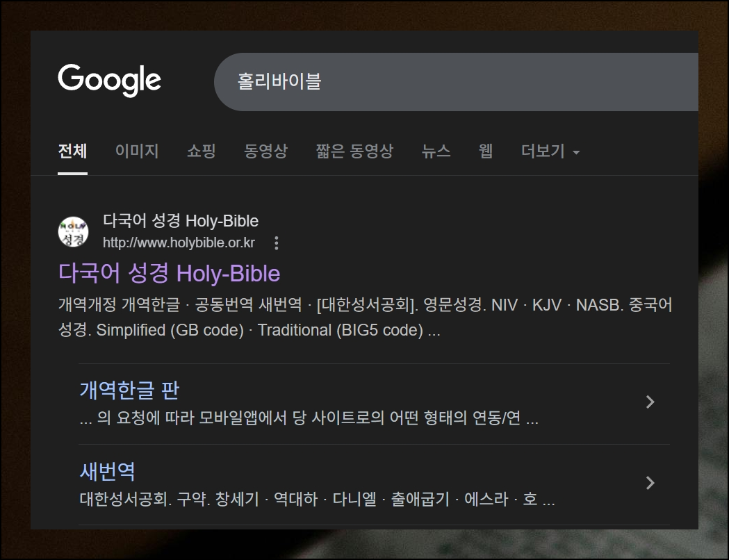The image size is (729, 560).
Task: Open the three-dot menu beside holybible.or.kr
Action: pos(277,242)
